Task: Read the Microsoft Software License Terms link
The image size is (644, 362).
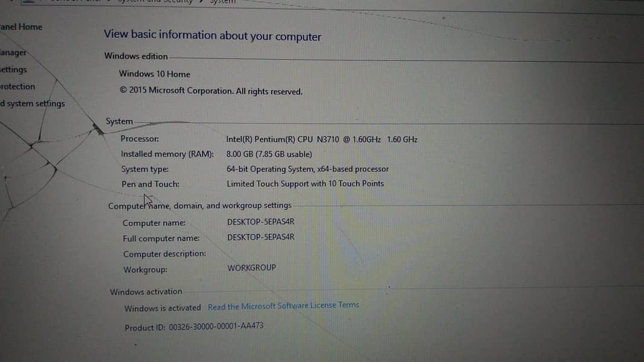Action: coord(283,306)
